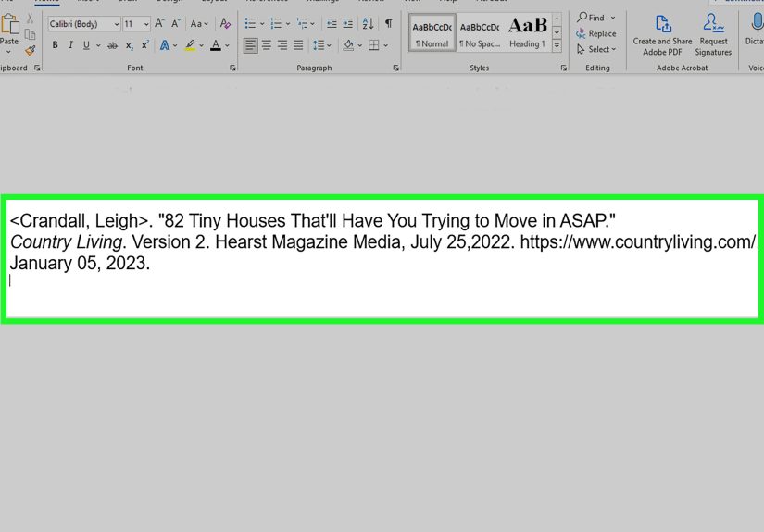The width and height of the screenshot is (764, 532).
Task: Click the https://www.countryliving.com/ URL text
Action: coord(638,241)
